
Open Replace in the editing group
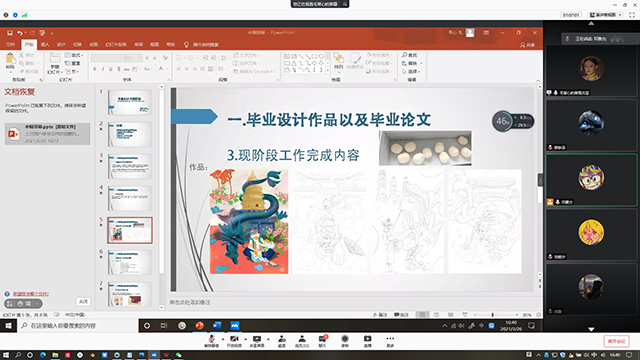coord(412,63)
